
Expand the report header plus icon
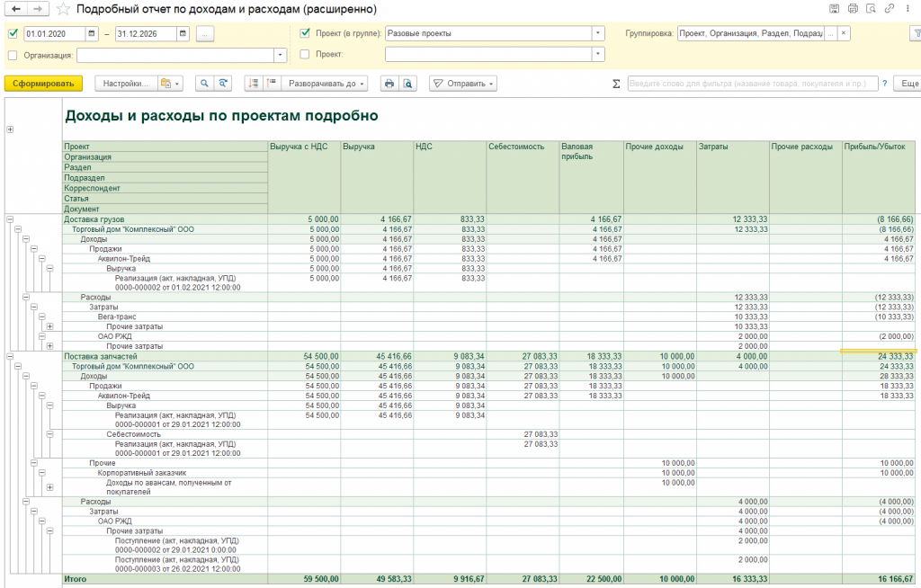[x=10, y=129]
